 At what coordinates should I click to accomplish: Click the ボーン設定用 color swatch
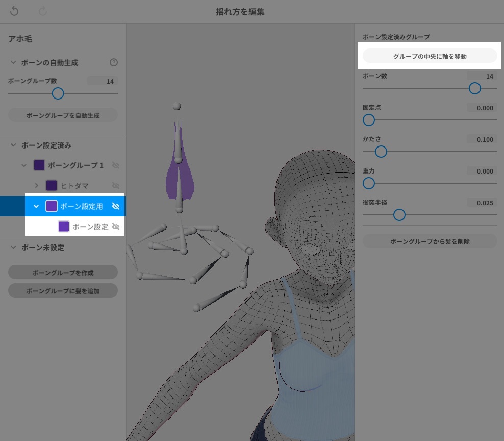52,206
